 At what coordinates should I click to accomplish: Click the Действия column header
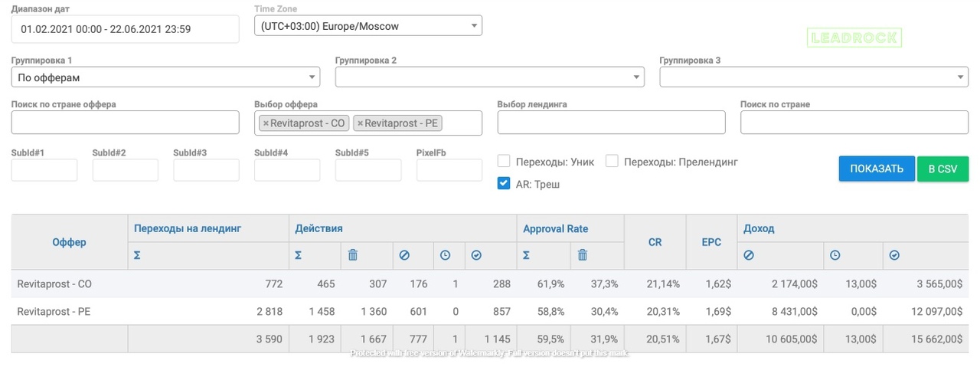[318, 228]
